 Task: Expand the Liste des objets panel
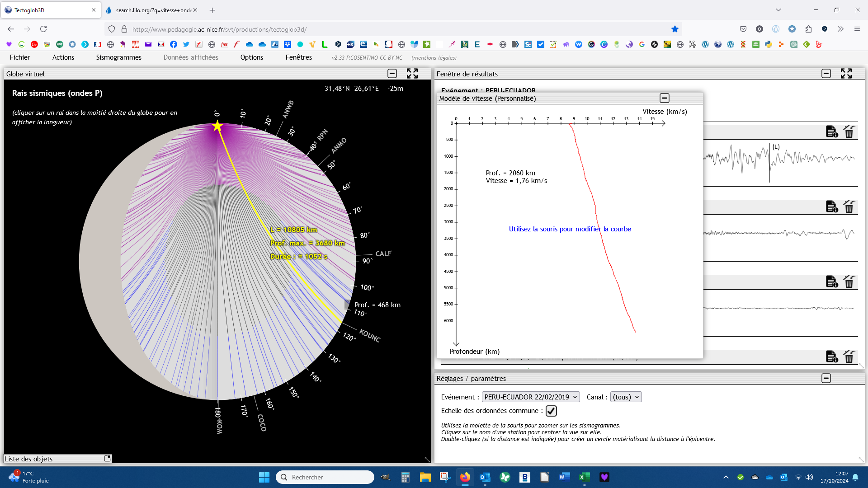[x=107, y=458]
